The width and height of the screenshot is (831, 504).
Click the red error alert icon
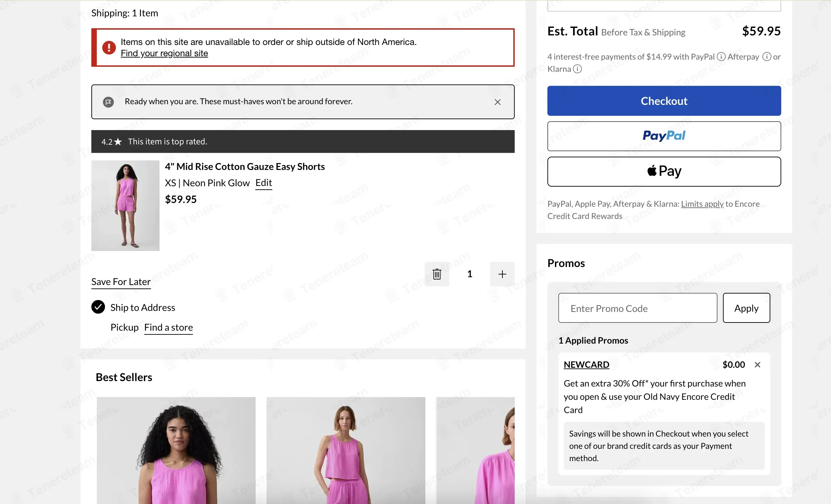tap(109, 48)
